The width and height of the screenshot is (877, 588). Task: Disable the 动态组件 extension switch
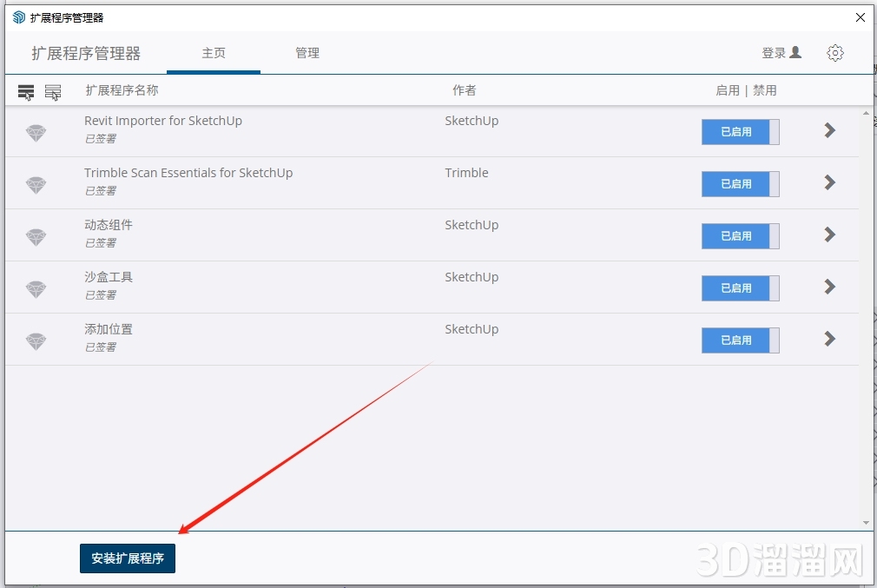click(x=740, y=236)
